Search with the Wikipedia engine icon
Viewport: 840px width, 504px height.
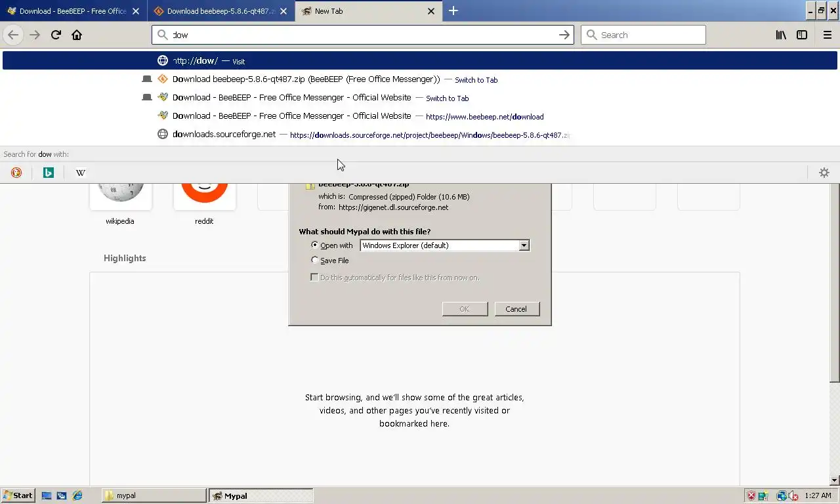(80, 173)
